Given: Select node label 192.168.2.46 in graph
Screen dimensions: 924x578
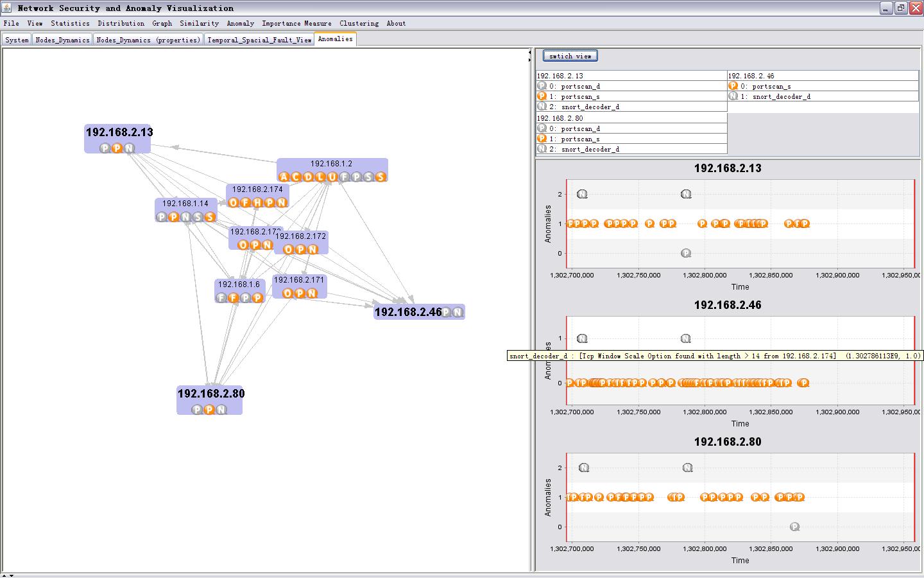Looking at the screenshot, I should (x=408, y=312).
